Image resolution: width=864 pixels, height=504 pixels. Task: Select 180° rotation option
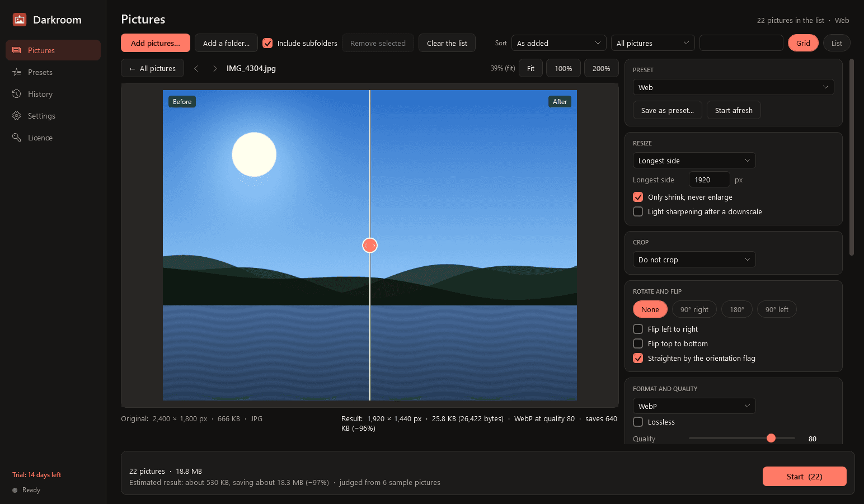point(737,309)
